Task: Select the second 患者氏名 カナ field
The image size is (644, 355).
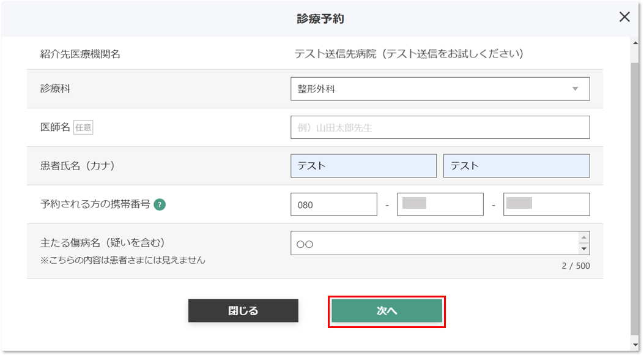Action: [x=516, y=166]
